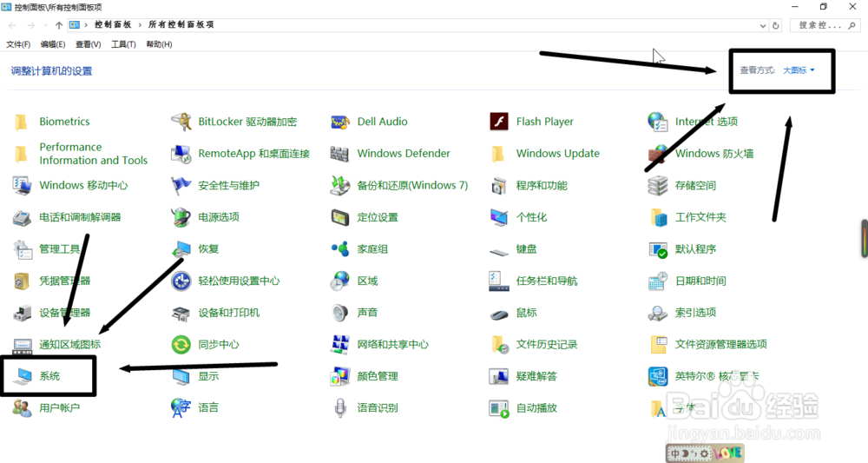This screenshot has height=463, width=868.
Task: Open the 安全性与维护 flag icon
Action: point(181,186)
